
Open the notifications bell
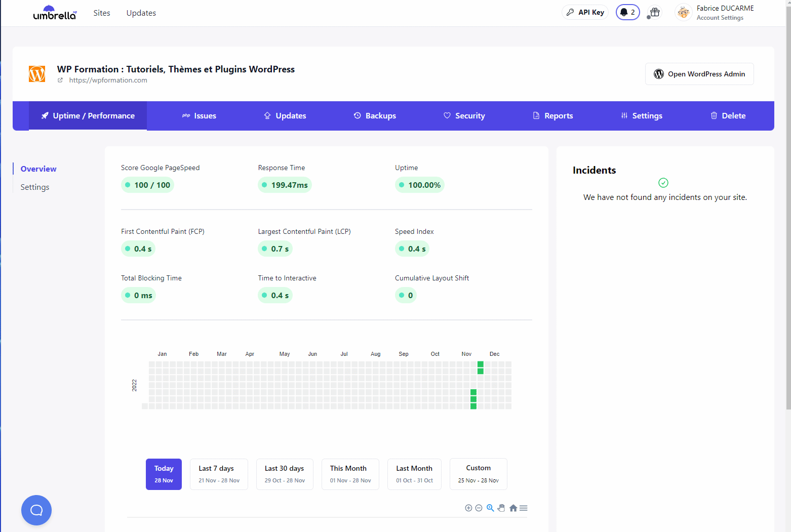point(627,12)
